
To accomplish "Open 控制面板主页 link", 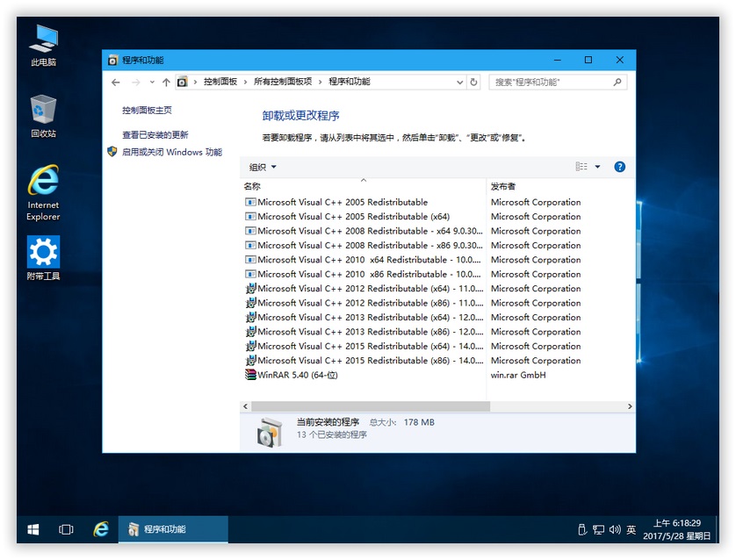I will 147,111.
